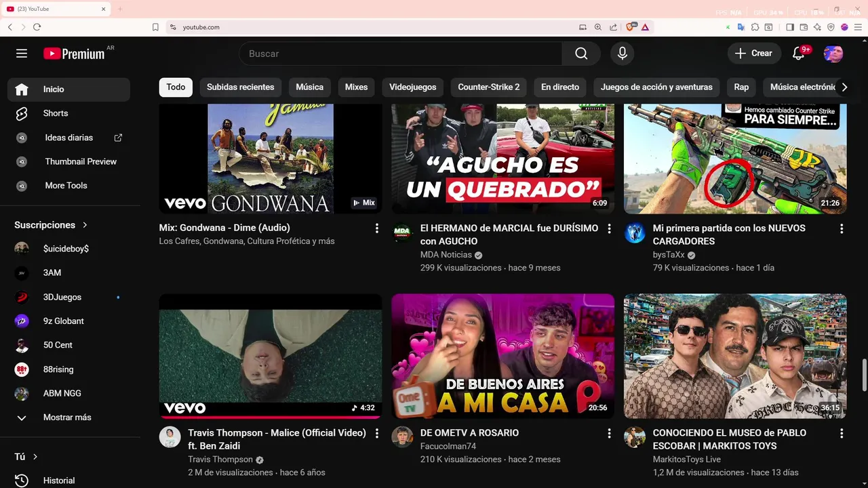The width and height of the screenshot is (868, 488).
Task: Bookmark this page with bookmark icon
Action: [x=155, y=27]
